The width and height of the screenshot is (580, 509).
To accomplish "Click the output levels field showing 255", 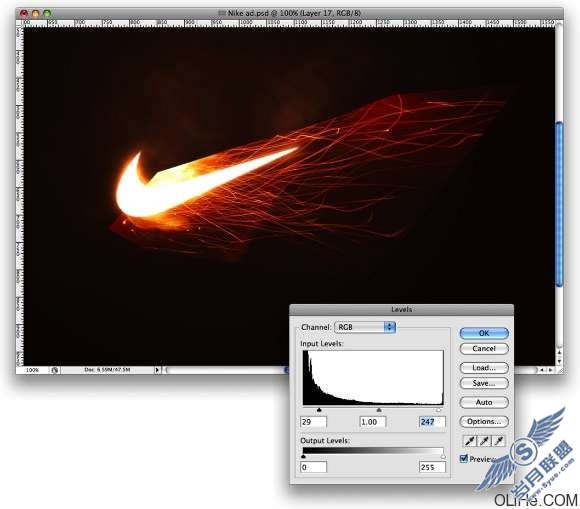I will [432, 467].
